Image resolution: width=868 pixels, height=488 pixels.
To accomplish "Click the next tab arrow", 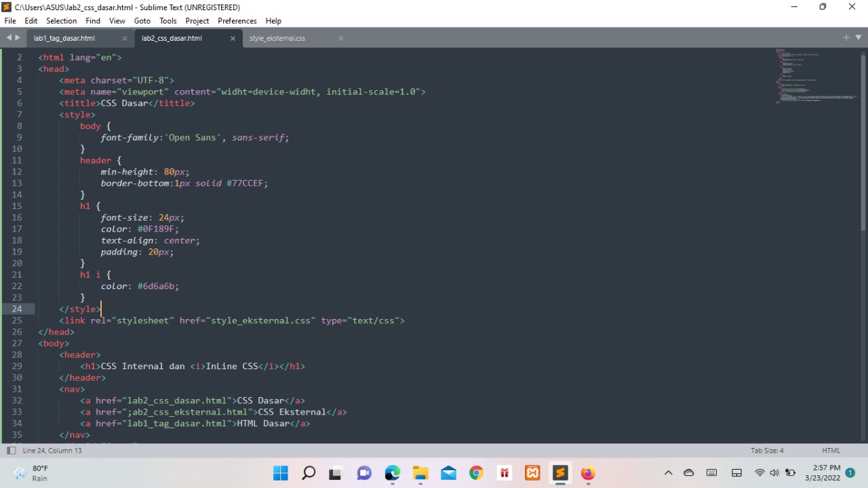I will (18, 38).
